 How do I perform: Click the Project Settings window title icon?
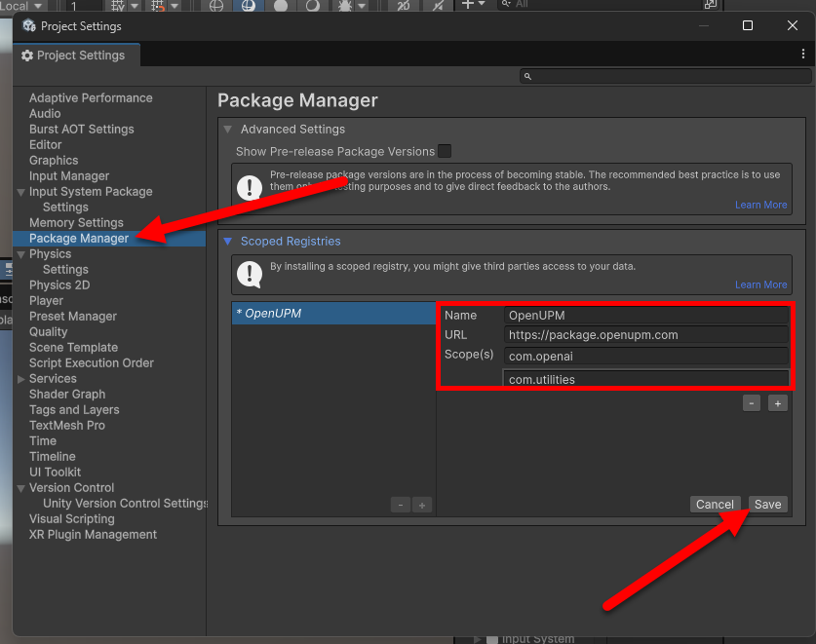pyautogui.click(x=29, y=25)
